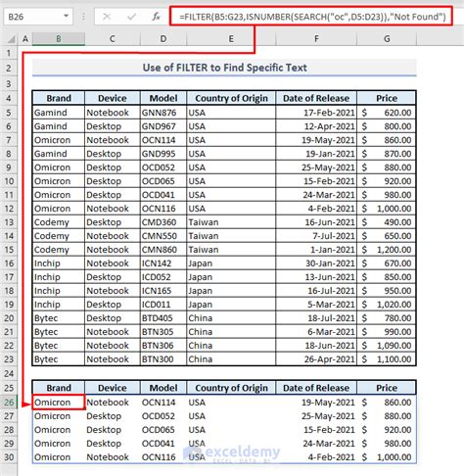Select cell with model OCN114 in row 7
This screenshot has width=464, height=476.
[x=163, y=140]
